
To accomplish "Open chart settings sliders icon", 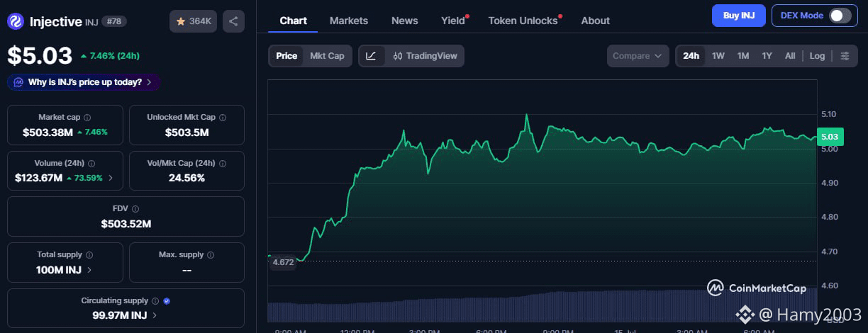I will pos(845,56).
